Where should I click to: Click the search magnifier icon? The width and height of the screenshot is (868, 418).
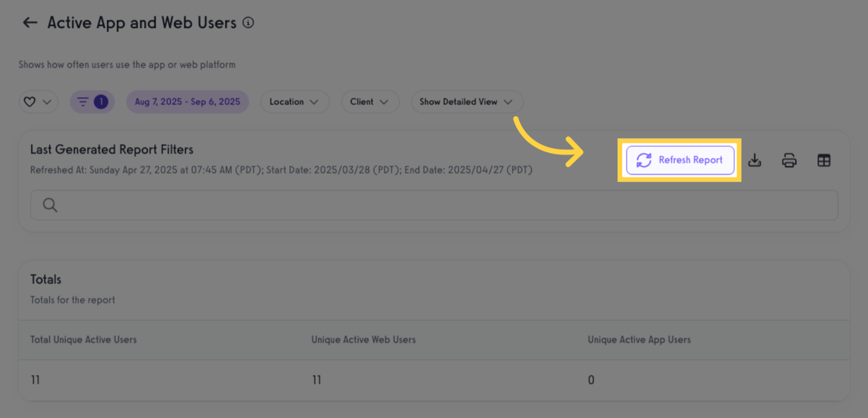(50, 205)
